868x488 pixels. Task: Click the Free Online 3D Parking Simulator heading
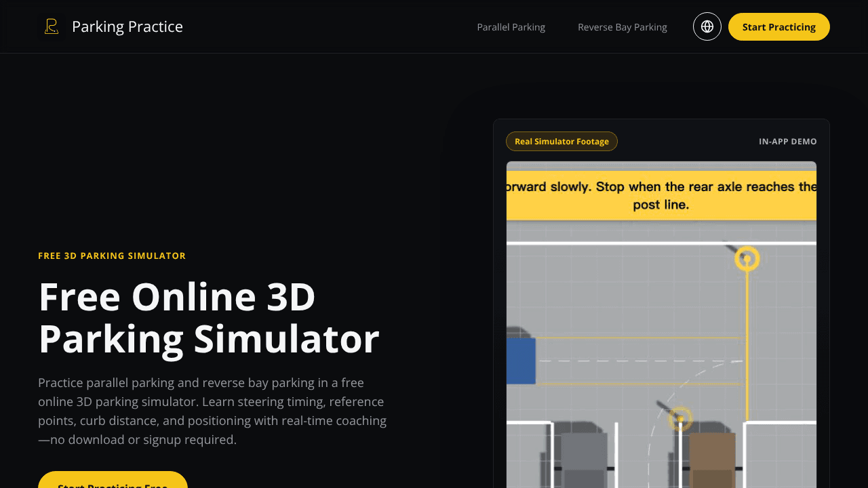(x=209, y=317)
